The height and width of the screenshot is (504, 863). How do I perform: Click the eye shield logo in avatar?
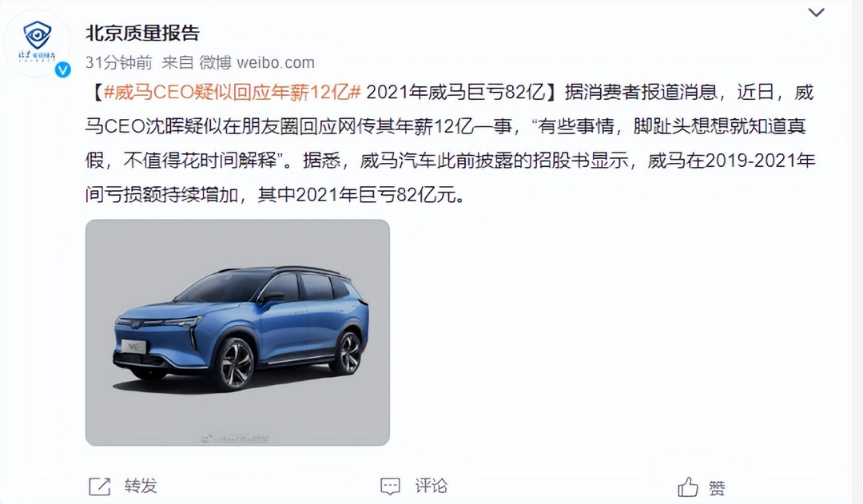point(37,35)
